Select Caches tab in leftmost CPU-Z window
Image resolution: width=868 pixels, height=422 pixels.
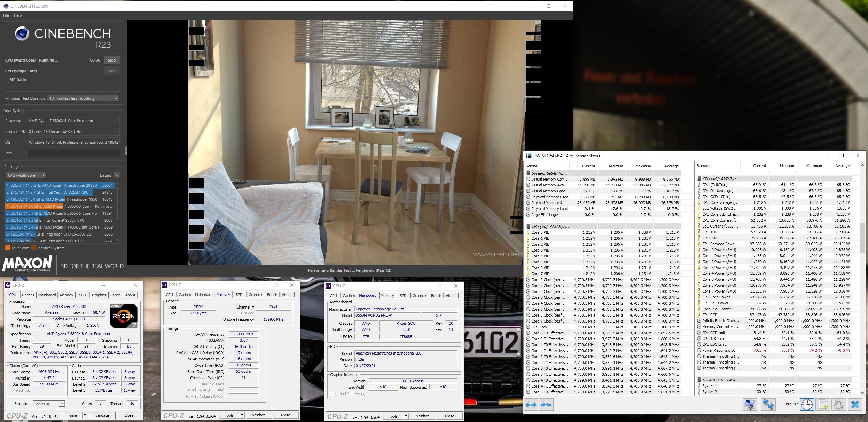[28, 295]
